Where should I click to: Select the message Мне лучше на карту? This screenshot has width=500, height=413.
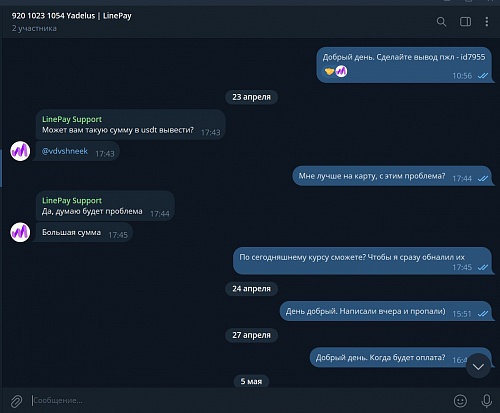[x=392, y=176]
